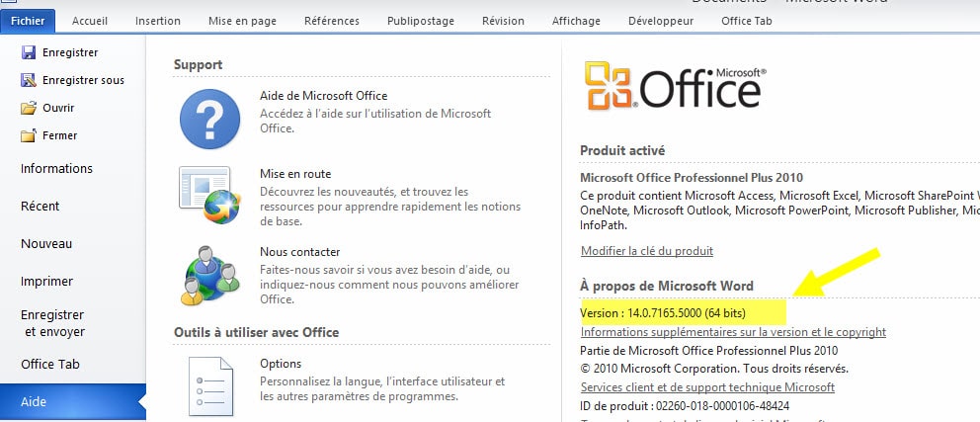The height and width of the screenshot is (422, 980).
Task: Switch to the Accueil ribbon tab
Action: click(90, 20)
